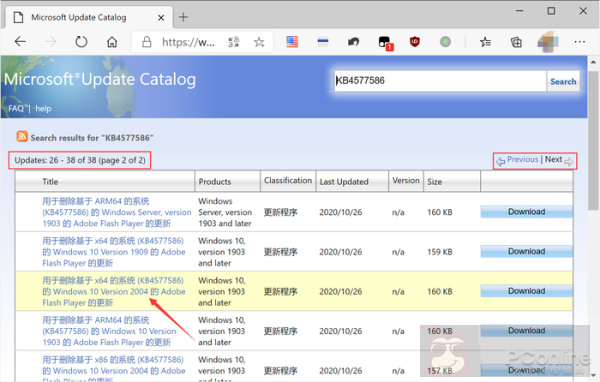Click the blue stripe extension icon
This screenshot has width=600, height=382.
(x=323, y=42)
